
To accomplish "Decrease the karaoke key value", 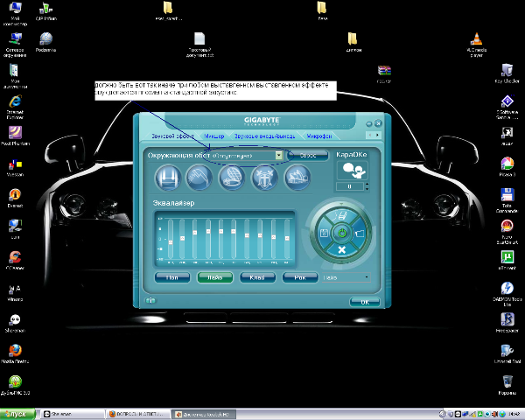I will 367,189.
